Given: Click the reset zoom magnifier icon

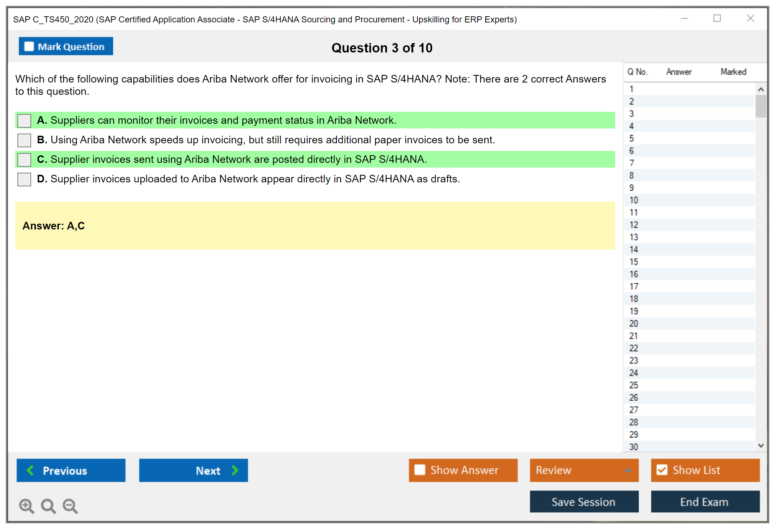Looking at the screenshot, I should click(48, 506).
